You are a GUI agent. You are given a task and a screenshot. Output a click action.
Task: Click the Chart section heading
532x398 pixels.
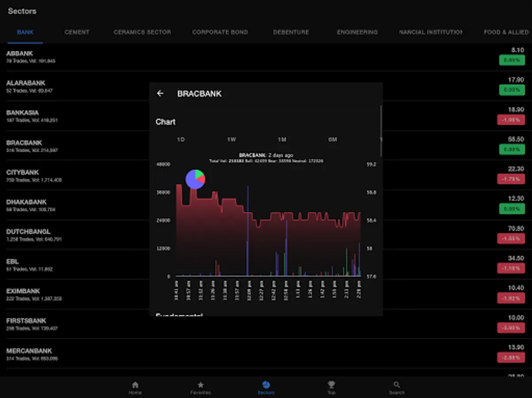coord(165,122)
